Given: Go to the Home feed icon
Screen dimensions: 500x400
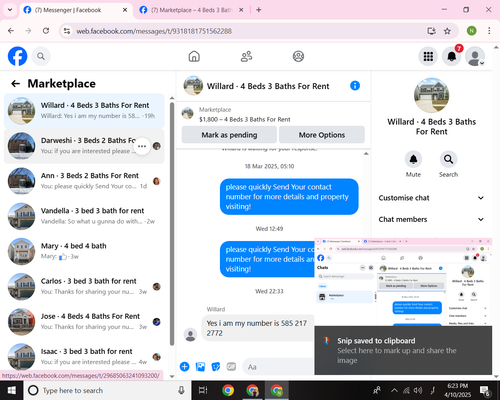Looking at the screenshot, I should [x=194, y=56].
